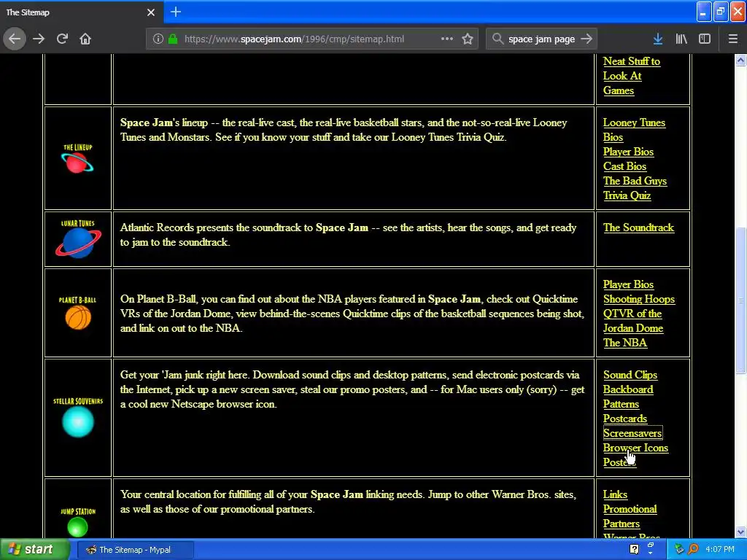Select The Sitemap - Mypal taskbar button
The width and height of the screenshot is (747, 560).
coord(136,550)
